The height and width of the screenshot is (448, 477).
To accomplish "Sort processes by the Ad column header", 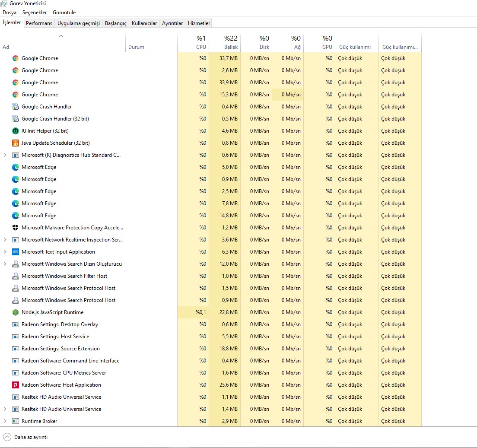I will click(63, 43).
